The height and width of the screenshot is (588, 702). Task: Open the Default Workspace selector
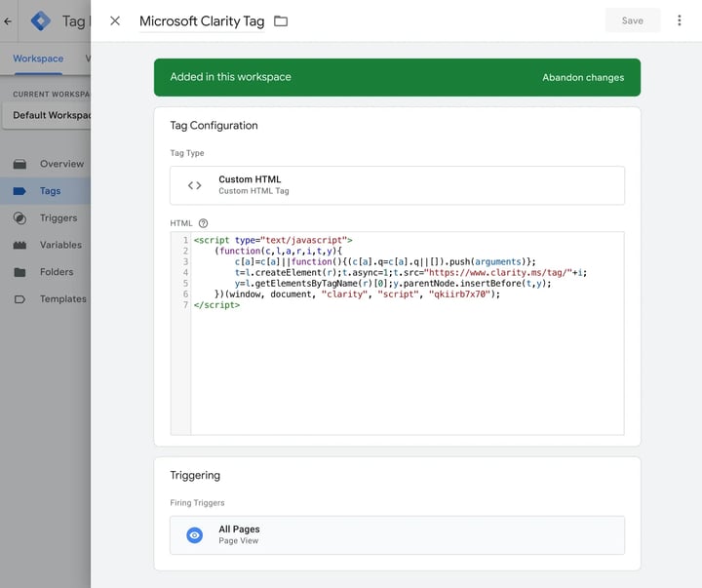click(x=47, y=115)
